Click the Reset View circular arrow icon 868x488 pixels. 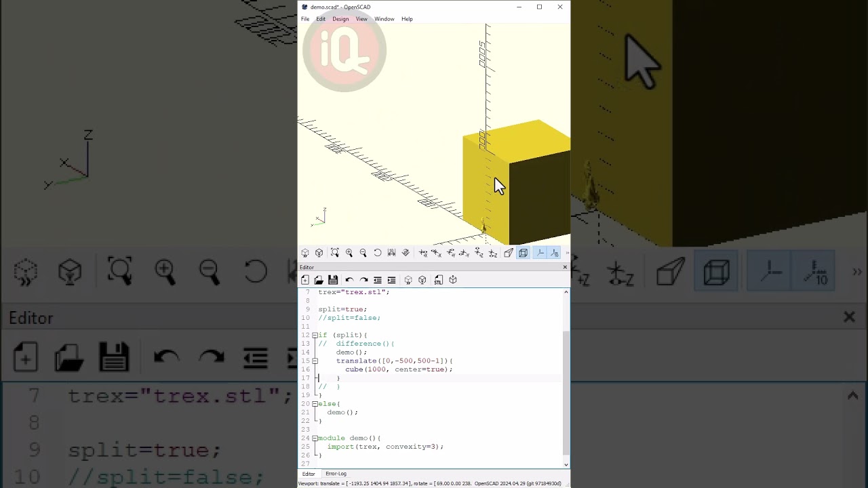[x=378, y=253]
